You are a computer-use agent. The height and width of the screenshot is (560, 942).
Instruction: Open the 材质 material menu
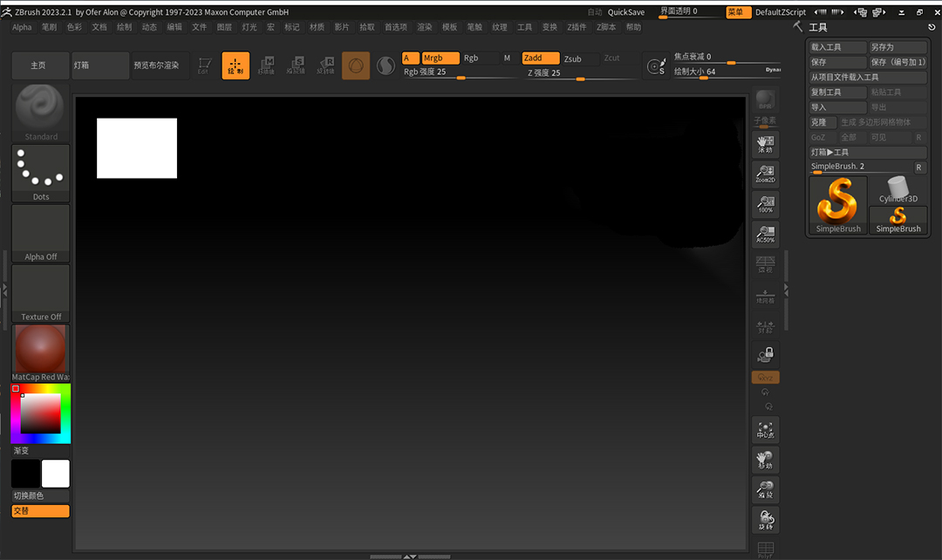(317, 27)
